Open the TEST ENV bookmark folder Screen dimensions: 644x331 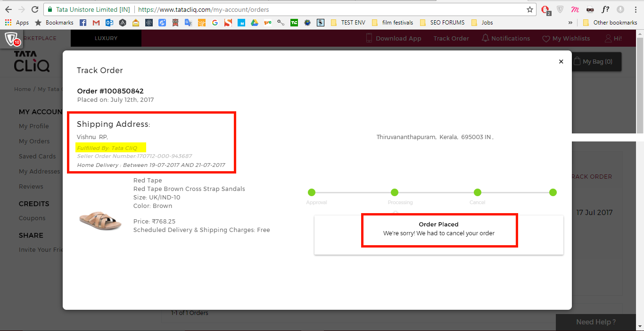point(348,23)
